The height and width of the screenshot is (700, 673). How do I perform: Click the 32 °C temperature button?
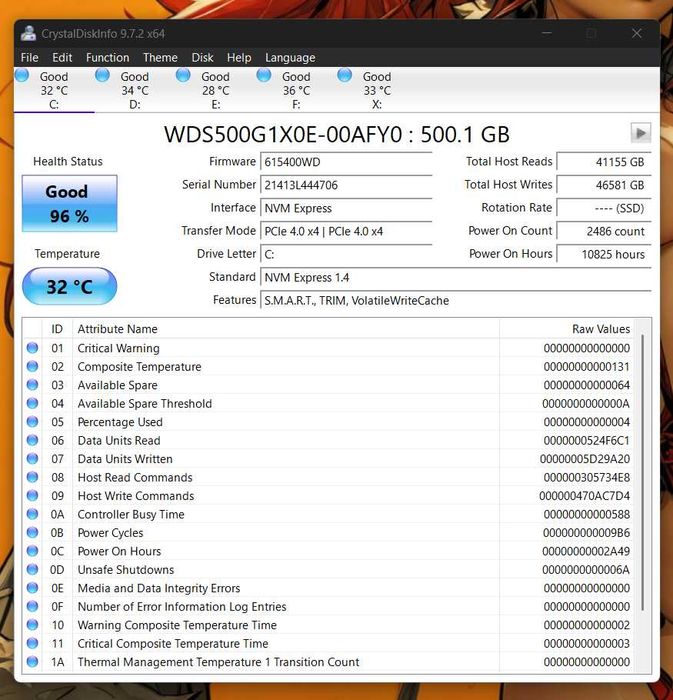point(70,286)
